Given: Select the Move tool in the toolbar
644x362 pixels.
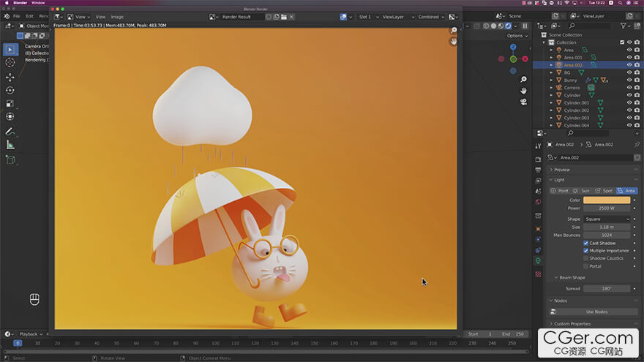Looking at the screenshot, I should pyautogui.click(x=10, y=77).
